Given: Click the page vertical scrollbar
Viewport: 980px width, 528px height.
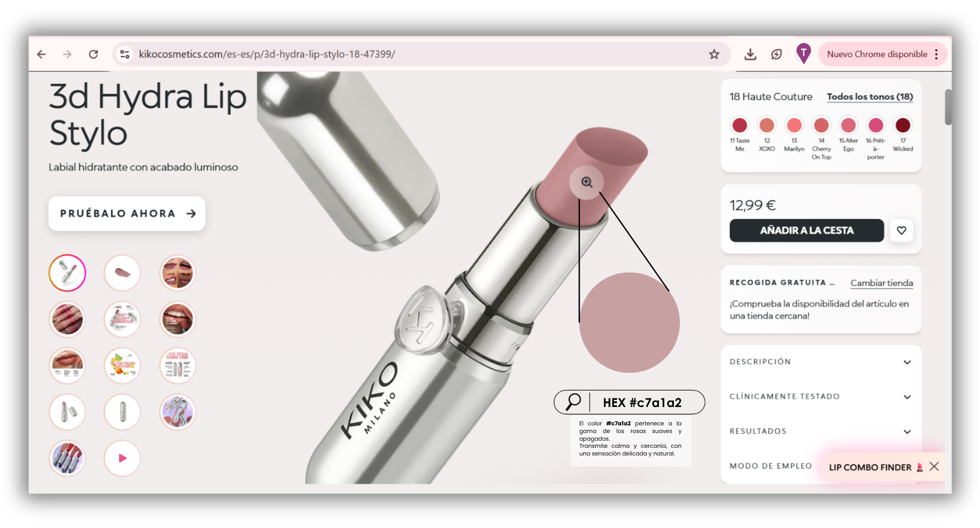Looking at the screenshot, I should click(x=948, y=107).
